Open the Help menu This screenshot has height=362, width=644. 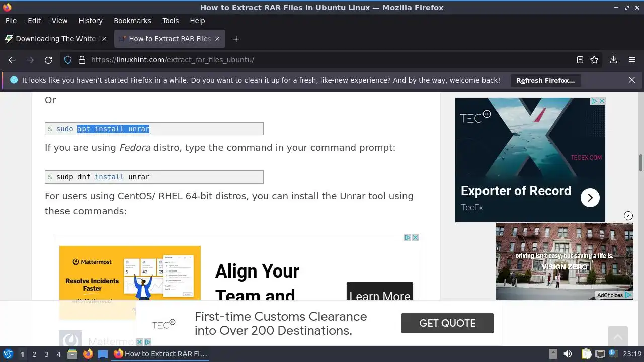click(x=197, y=21)
